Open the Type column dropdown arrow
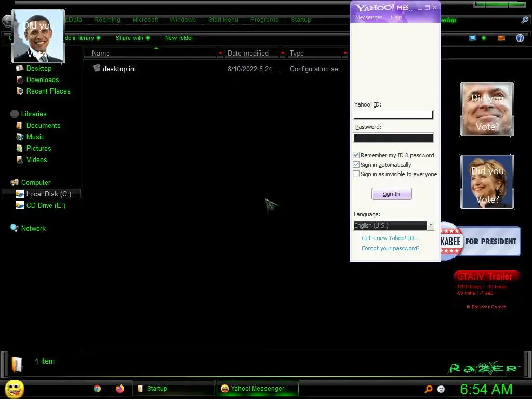The width and height of the screenshot is (532, 399). click(345, 53)
